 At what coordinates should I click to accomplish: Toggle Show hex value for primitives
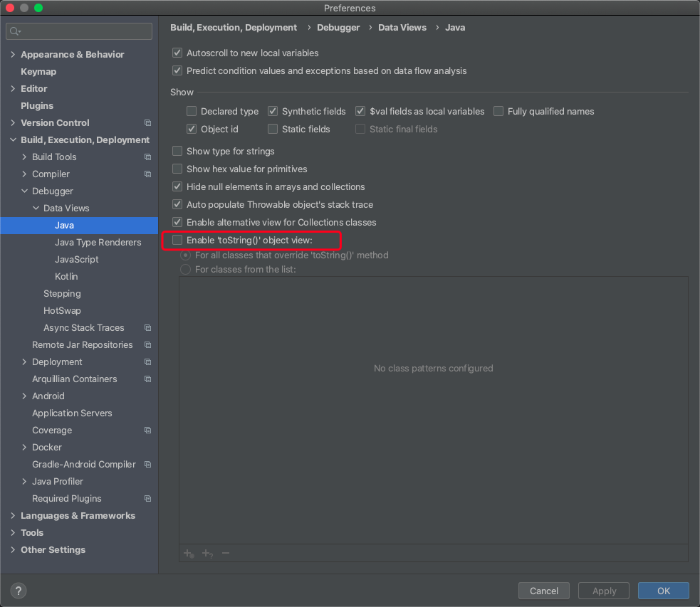click(177, 169)
